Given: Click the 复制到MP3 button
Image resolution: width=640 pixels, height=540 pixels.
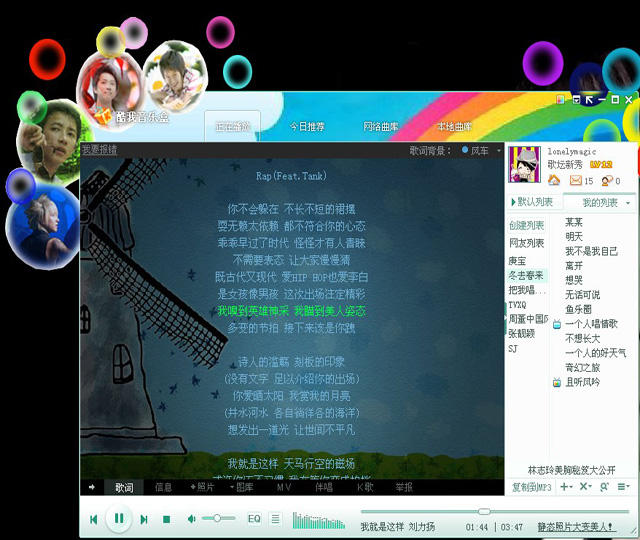Looking at the screenshot, I should pyautogui.click(x=531, y=487).
